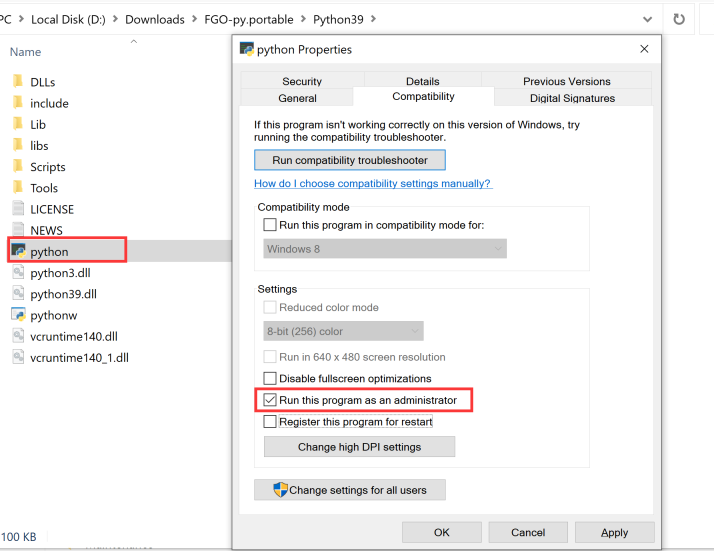Toggle Reduced color mode checkbox

pos(270,307)
